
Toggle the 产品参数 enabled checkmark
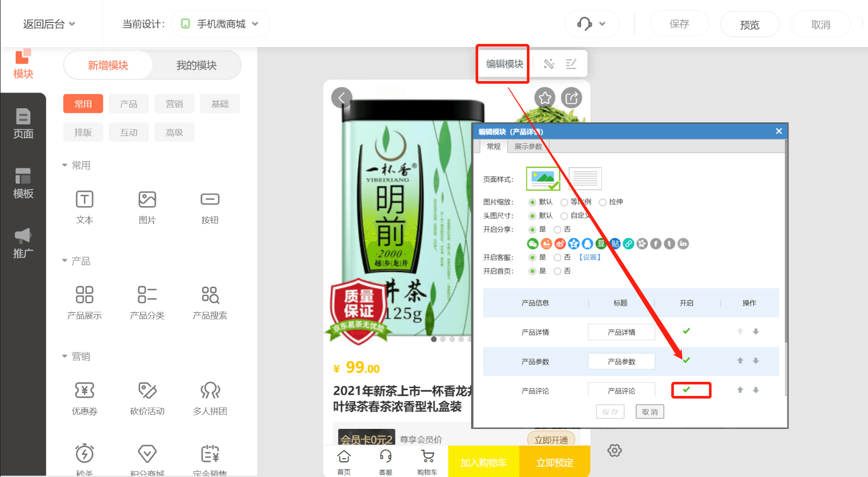tap(686, 360)
